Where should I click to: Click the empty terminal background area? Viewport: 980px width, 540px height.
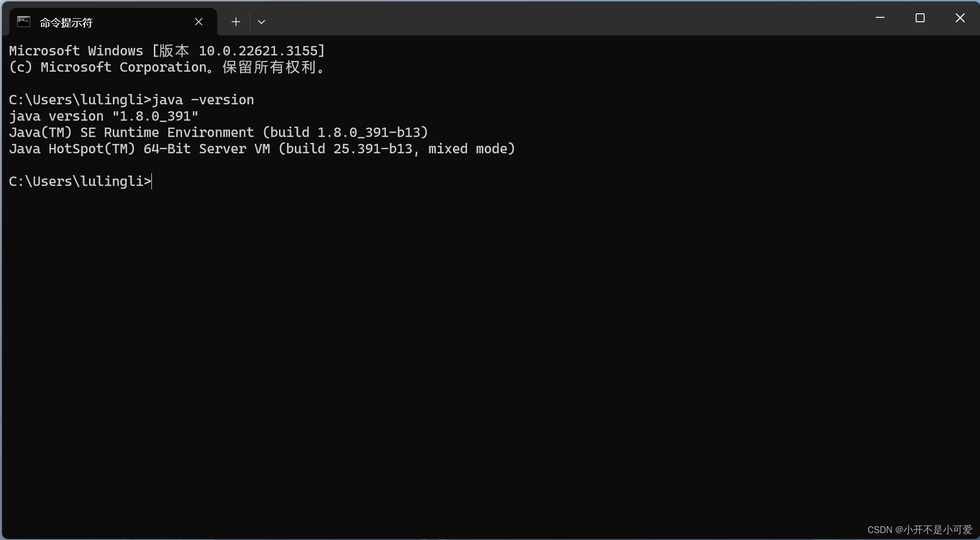(x=490, y=346)
